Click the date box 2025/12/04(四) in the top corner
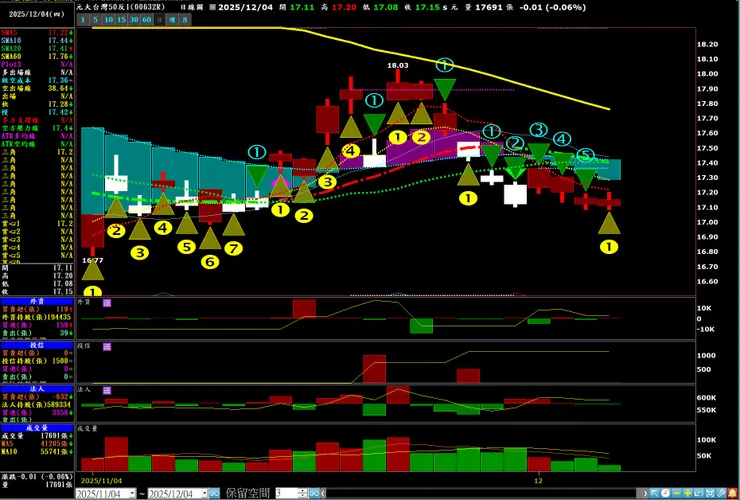The image size is (740, 500). (x=37, y=14)
